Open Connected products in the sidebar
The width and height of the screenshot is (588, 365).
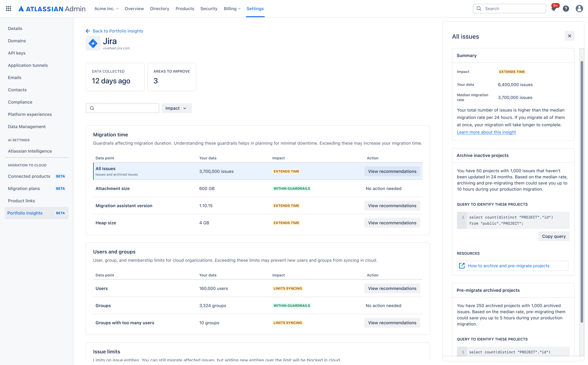[37, 176]
